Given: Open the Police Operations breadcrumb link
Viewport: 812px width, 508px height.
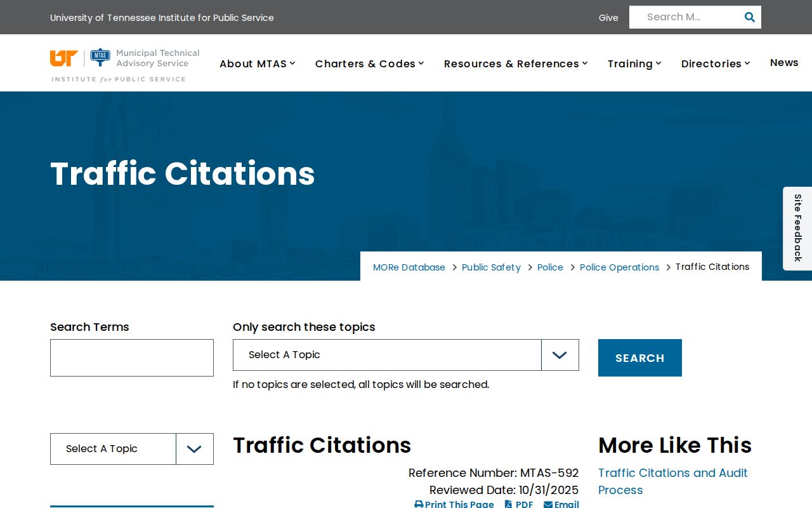Looking at the screenshot, I should tap(619, 267).
